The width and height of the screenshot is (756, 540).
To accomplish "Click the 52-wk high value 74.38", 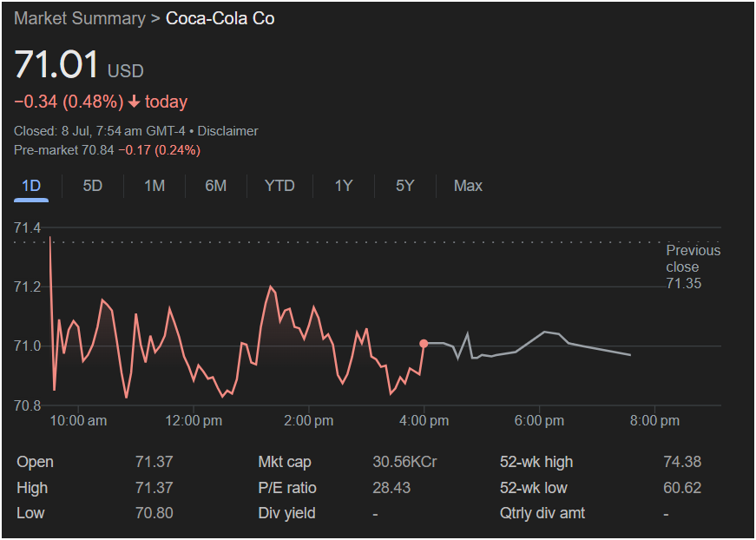I will (682, 462).
